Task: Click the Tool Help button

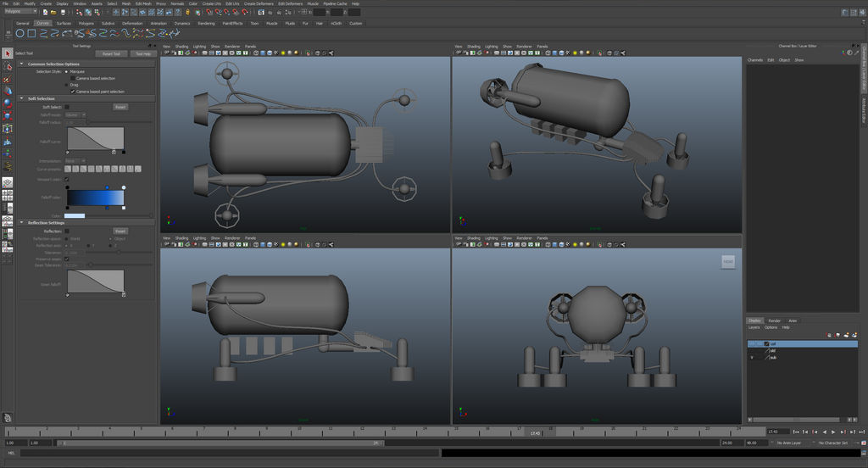Action: (x=142, y=53)
